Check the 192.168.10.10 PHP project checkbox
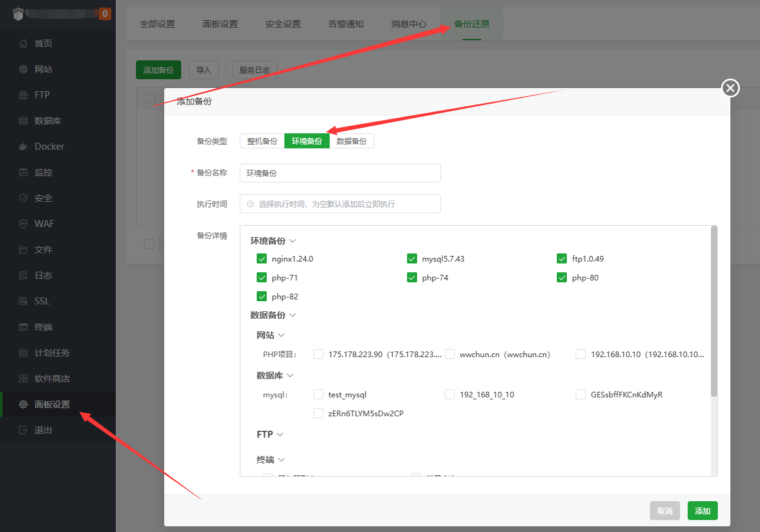The width and height of the screenshot is (760, 532). coord(581,354)
